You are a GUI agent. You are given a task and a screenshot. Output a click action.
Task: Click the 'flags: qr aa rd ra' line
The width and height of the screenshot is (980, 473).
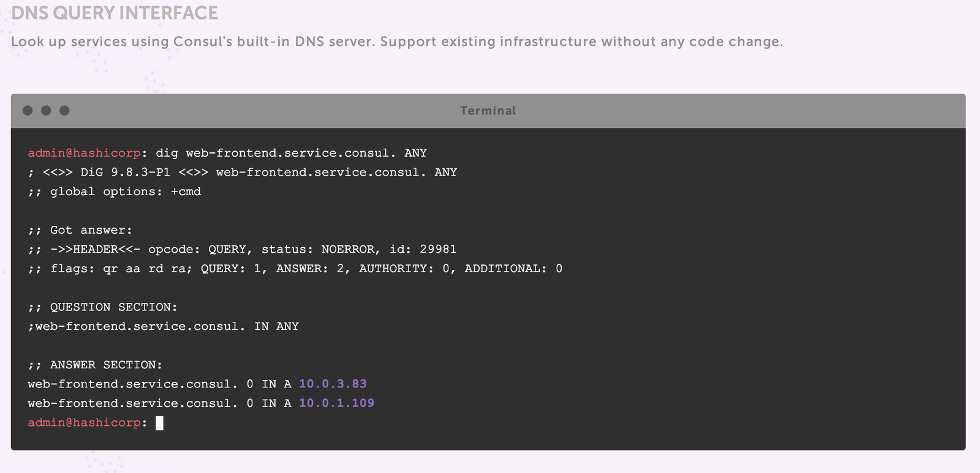295,269
